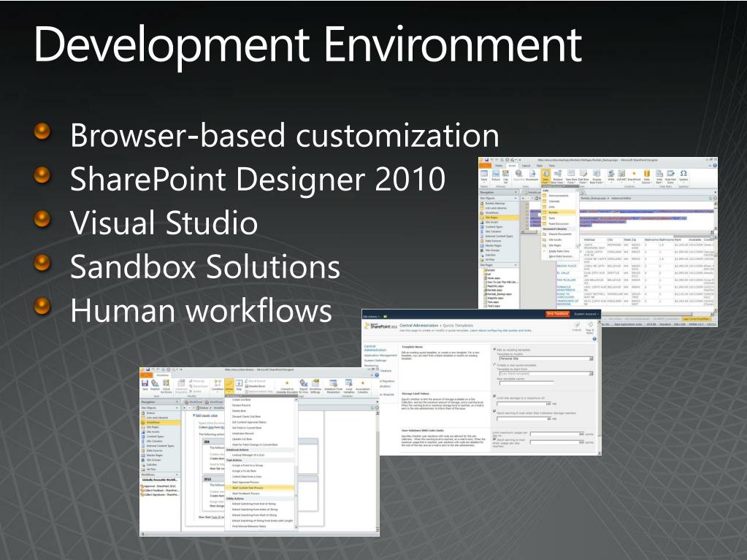
Task: Choose Shared Documents in the Data View menu
Action: point(560,234)
